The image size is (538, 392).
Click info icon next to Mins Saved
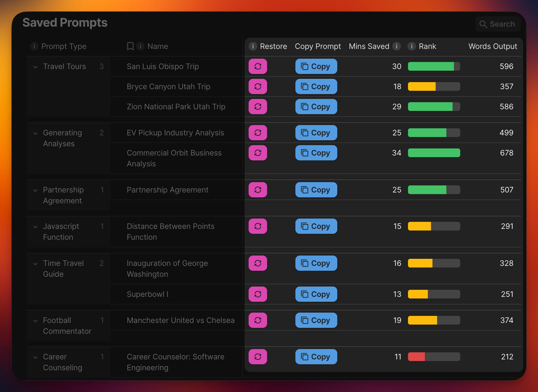(x=397, y=46)
